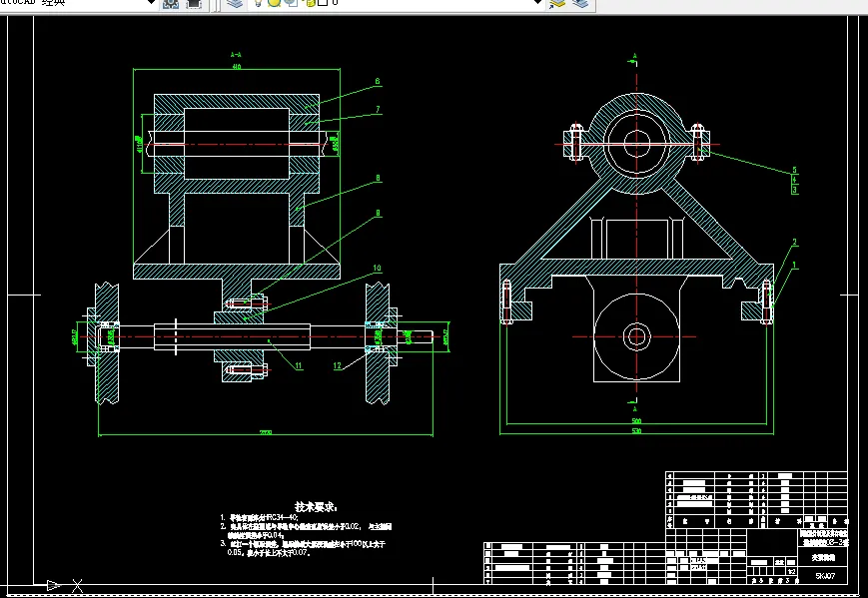
Task: Select part balloon number 12
Action: click(338, 365)
